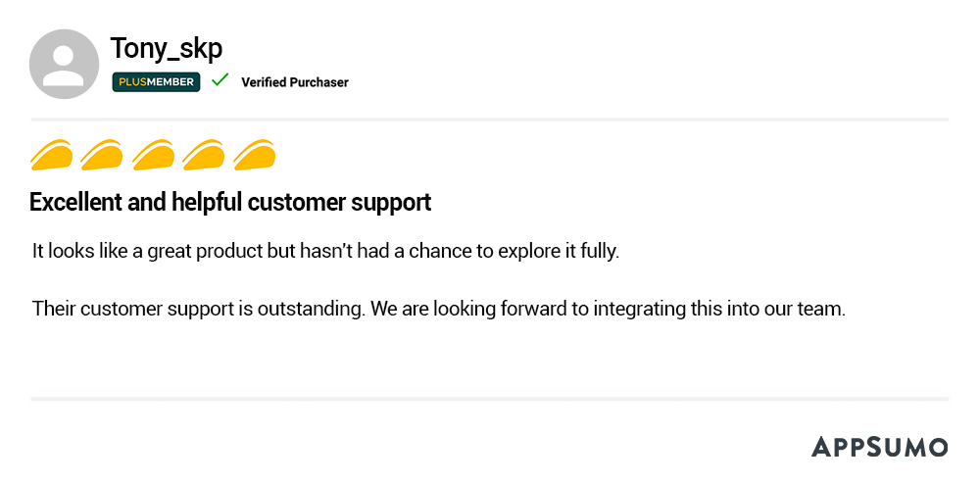Click the gray user avatar icon
Screen dimensions: 980x485
tap(65, 64)
